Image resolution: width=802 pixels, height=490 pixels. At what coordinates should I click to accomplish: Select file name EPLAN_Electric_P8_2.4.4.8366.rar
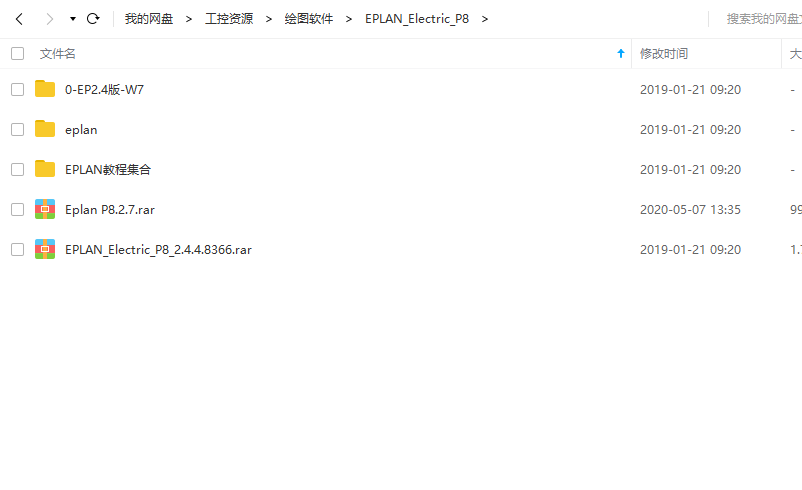pos(158,250)
